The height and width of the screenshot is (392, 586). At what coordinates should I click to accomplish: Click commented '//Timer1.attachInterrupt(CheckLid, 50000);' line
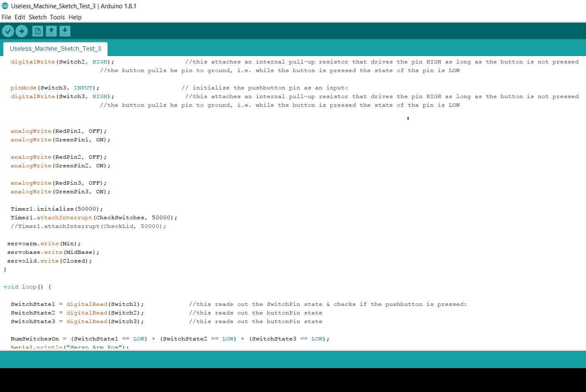pyautogui.click(x=89, y=226)
